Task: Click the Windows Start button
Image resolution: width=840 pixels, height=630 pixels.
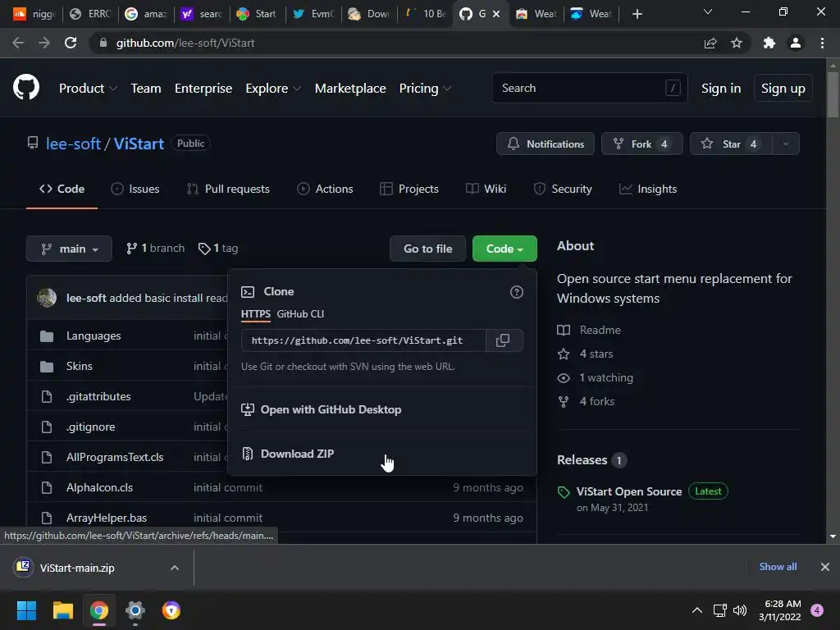Action: (26, 610)
